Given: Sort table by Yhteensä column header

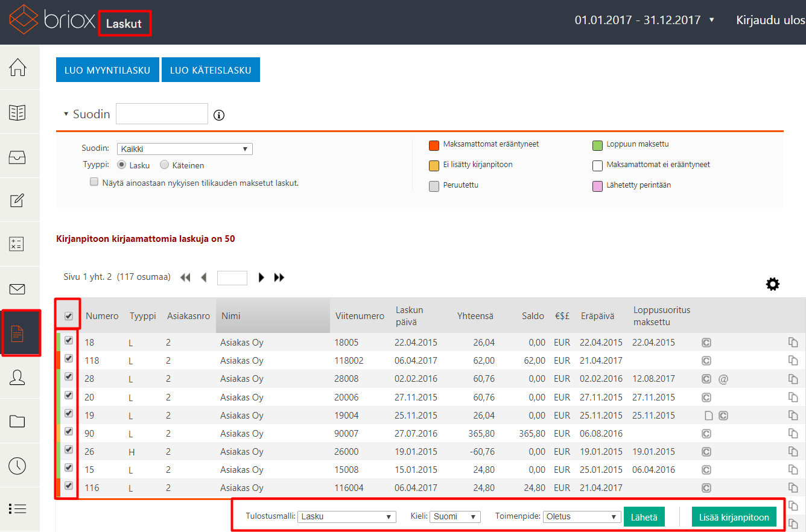Looking at the screenshot, I should coord(475,315).
